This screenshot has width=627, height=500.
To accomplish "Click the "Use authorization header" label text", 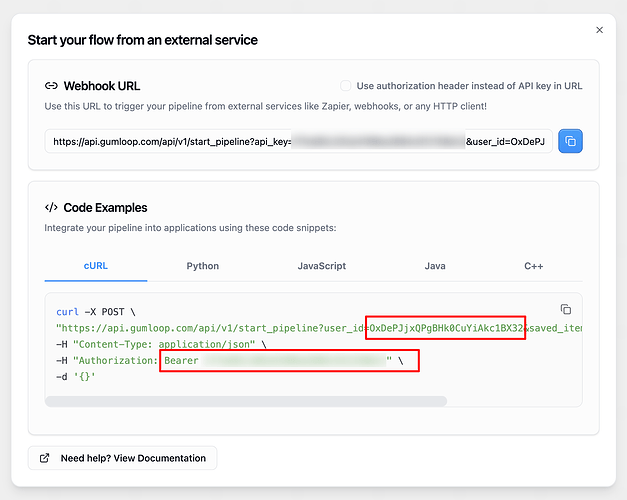I will (470, 86).
